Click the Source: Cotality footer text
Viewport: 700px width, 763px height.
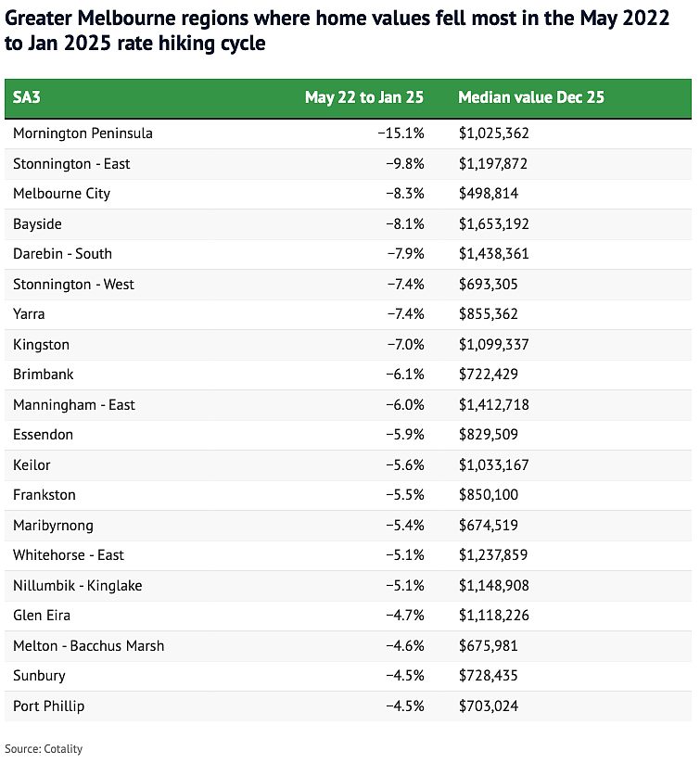click(x=44, y=749)
